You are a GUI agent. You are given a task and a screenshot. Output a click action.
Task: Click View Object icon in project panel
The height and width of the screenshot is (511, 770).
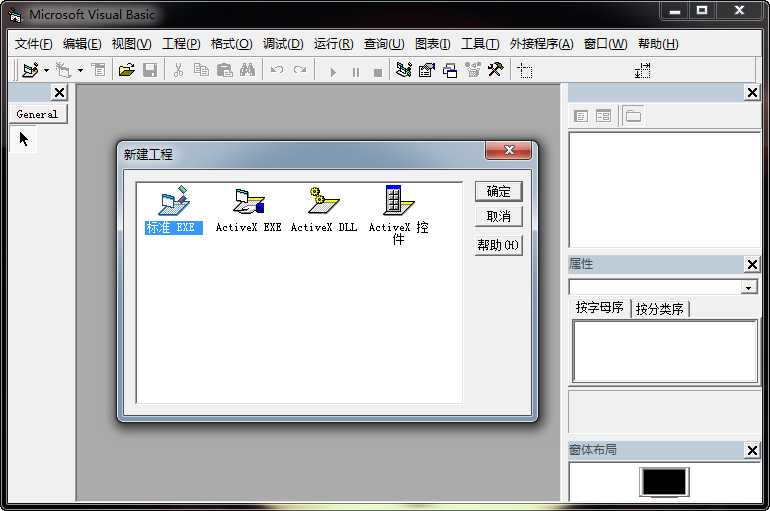click(x=604, y=116)
